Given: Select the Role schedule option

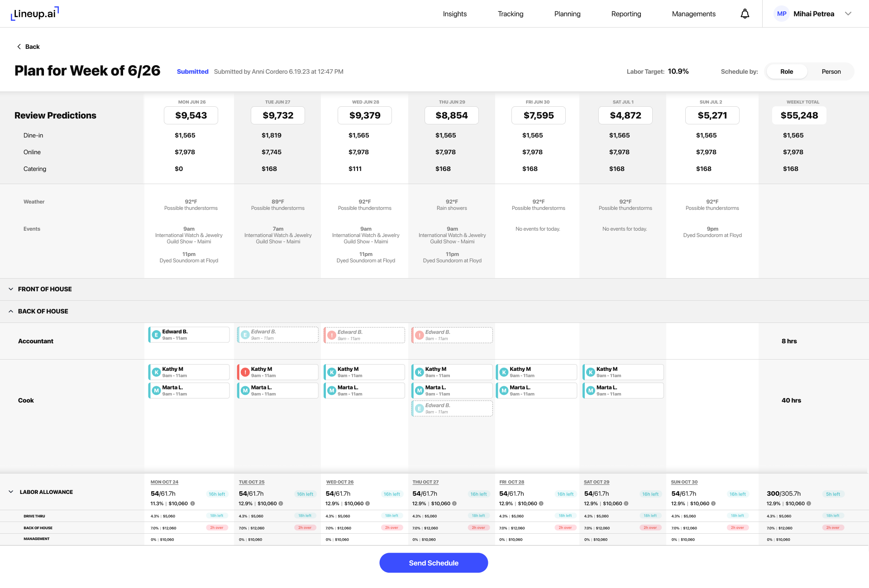Looking at the screenshot, I should 787,71.
